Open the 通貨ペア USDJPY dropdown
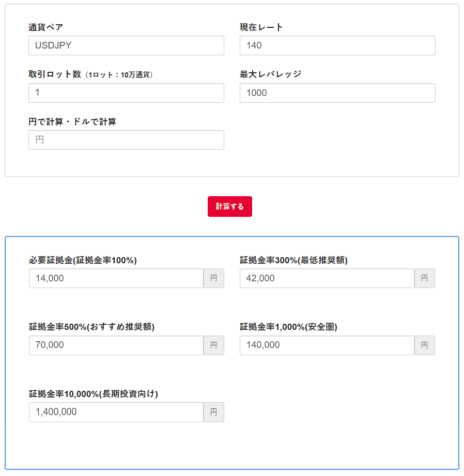This screenshot has height=476, width=464. pyautogui.click(x=126, y=45)
